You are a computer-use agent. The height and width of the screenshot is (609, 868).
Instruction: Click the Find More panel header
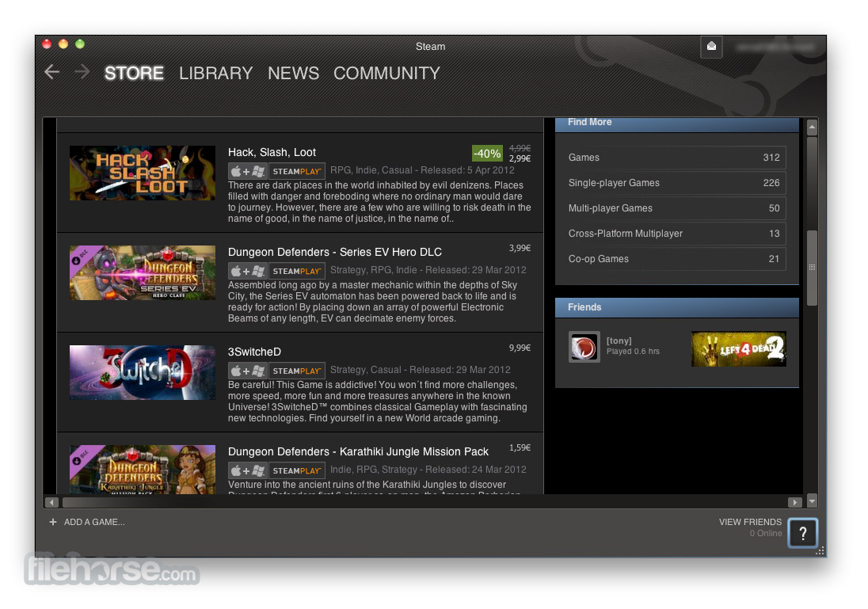point(677,124)
